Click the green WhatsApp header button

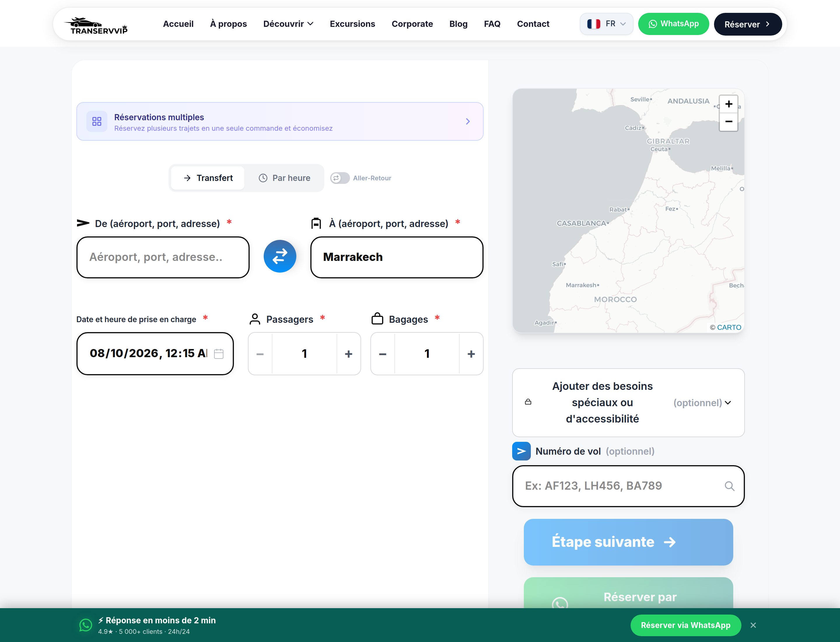[673, 24]
